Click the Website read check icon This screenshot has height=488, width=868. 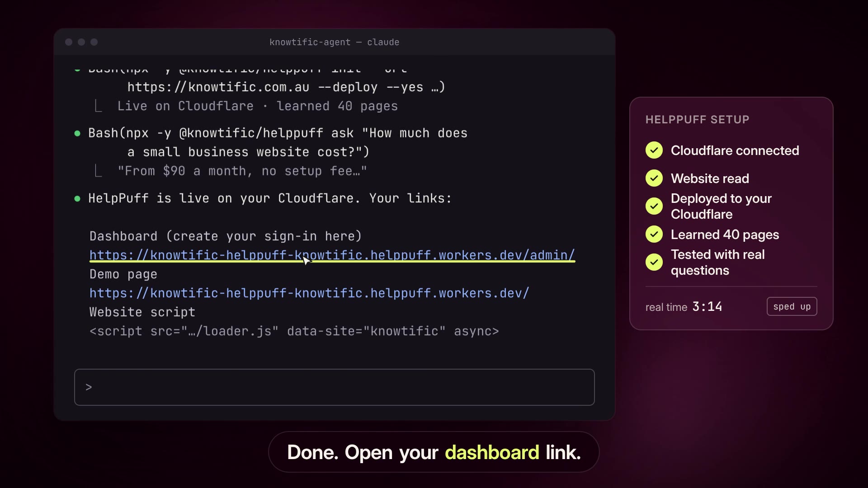[x=654, y=178]
